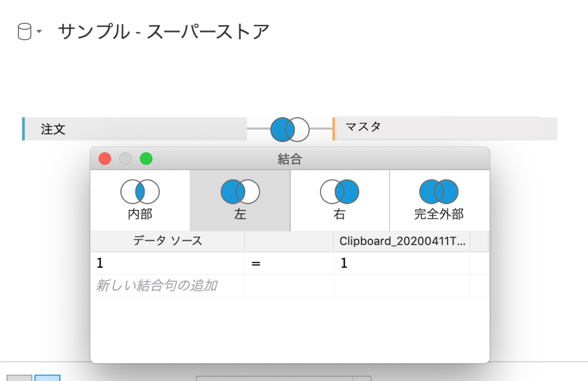Click the Clipboard_20200411T column header
Screen dimensions: 588x381
point(402,241)
